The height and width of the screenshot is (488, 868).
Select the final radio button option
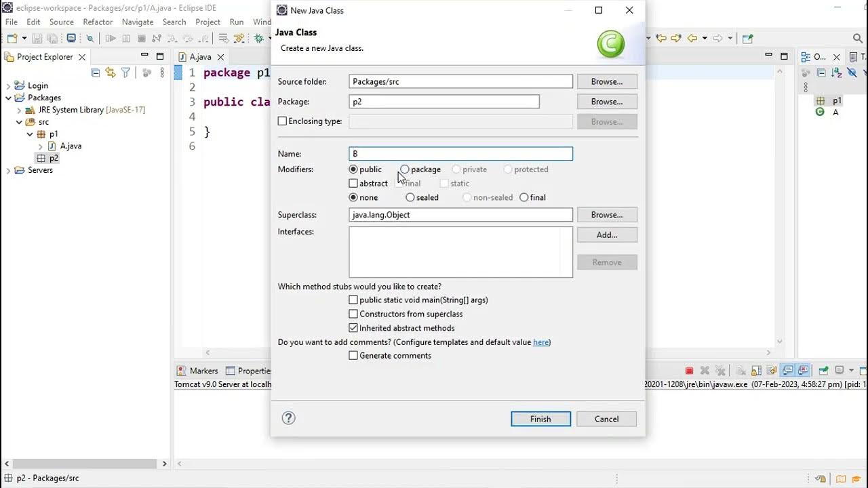524,198
